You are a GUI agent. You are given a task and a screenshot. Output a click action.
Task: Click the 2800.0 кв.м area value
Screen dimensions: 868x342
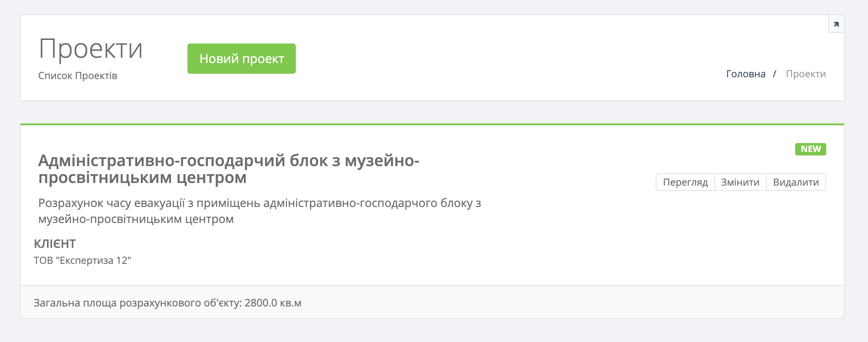[273, 303]
